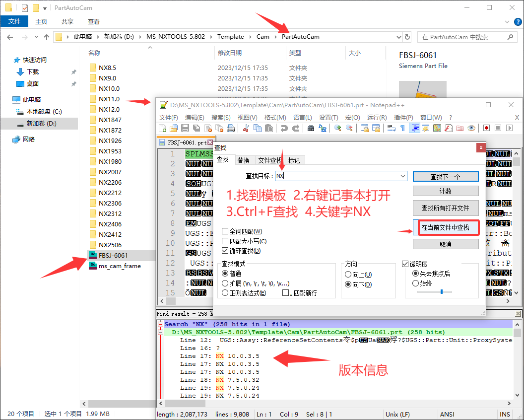Open the 查找目标 combo box dropdown arrow
The image size is (524, 420).
click(403, 176)
